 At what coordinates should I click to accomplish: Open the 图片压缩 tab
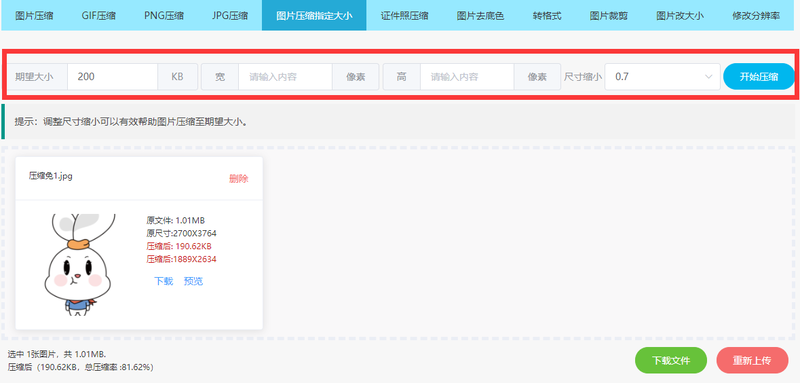pyautogui.click(x=34, y=15)
